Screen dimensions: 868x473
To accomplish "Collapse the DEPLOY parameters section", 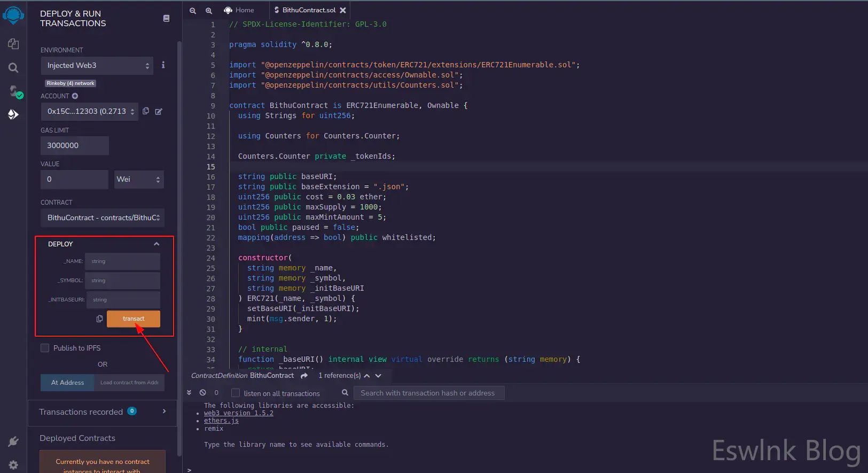I will tap(157, 244).
